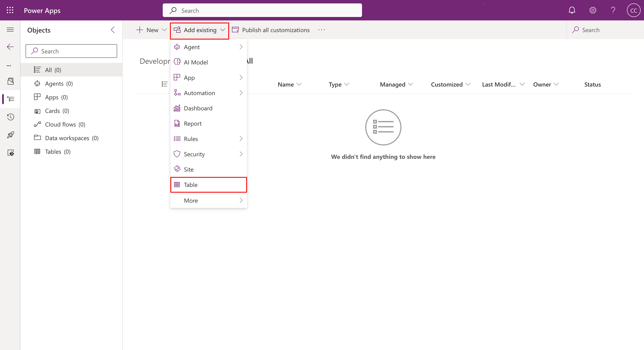Select the rocket solution checker icon

click(10, 135)
